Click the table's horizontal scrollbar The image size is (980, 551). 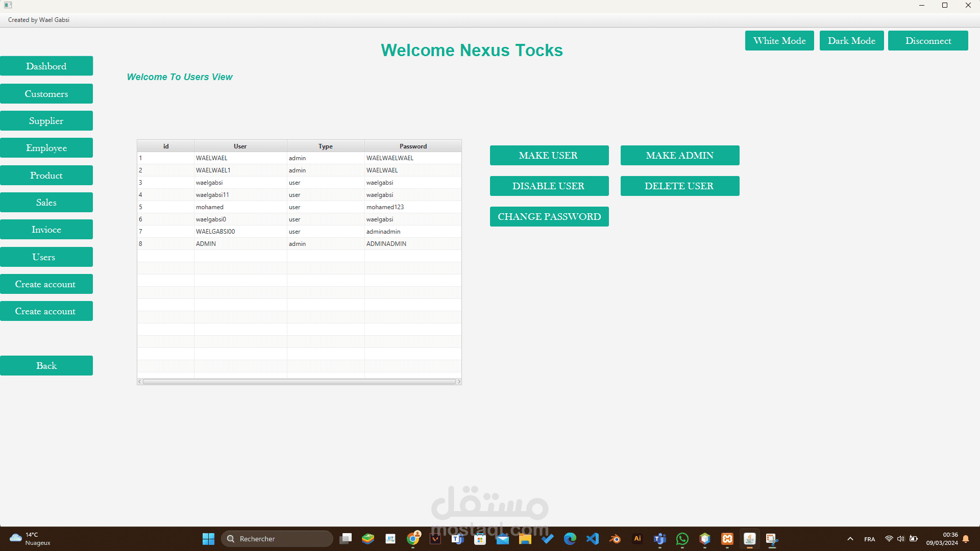coord(299,382)
